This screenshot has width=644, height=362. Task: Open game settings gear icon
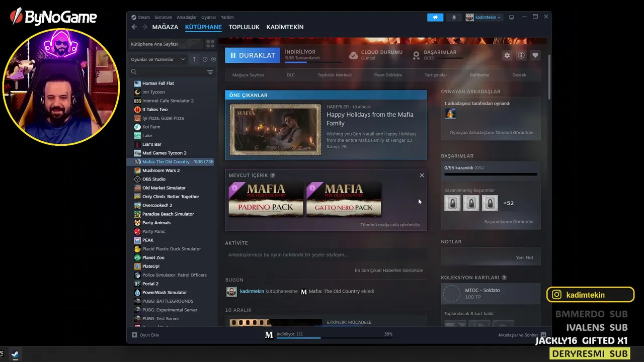pos(507,55)
